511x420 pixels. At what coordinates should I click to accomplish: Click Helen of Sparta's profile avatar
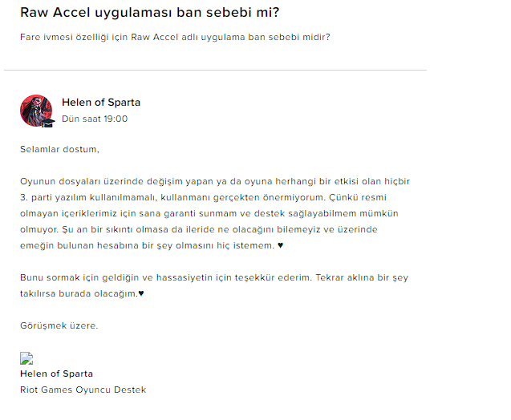click(x=35, y=111)
